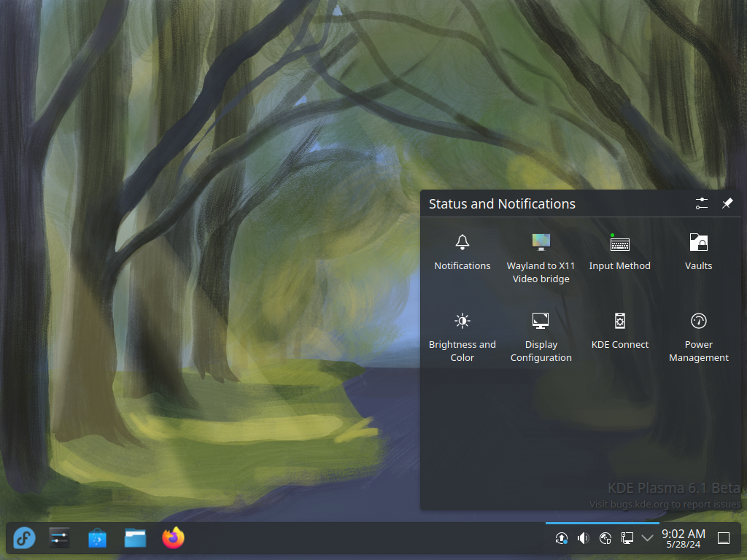Pin the Status and Notifications popup open
This screenshot has width=747, height=560.
(x=727, y=204)
